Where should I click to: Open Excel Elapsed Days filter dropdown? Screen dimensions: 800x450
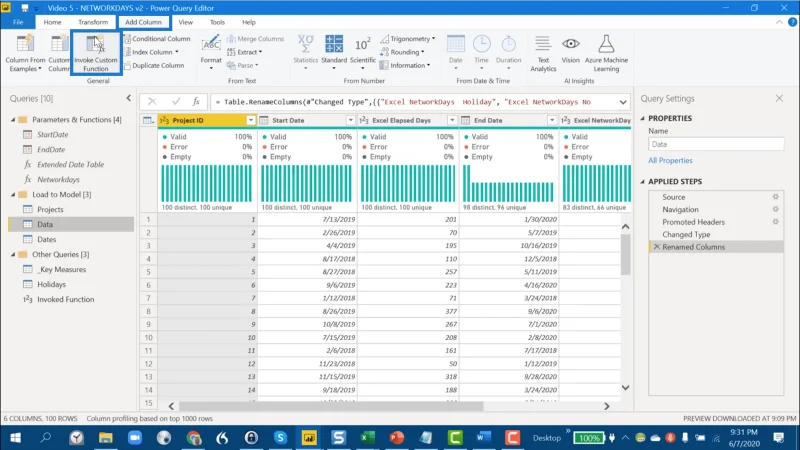pyautogui.click(x=452, y=120)
